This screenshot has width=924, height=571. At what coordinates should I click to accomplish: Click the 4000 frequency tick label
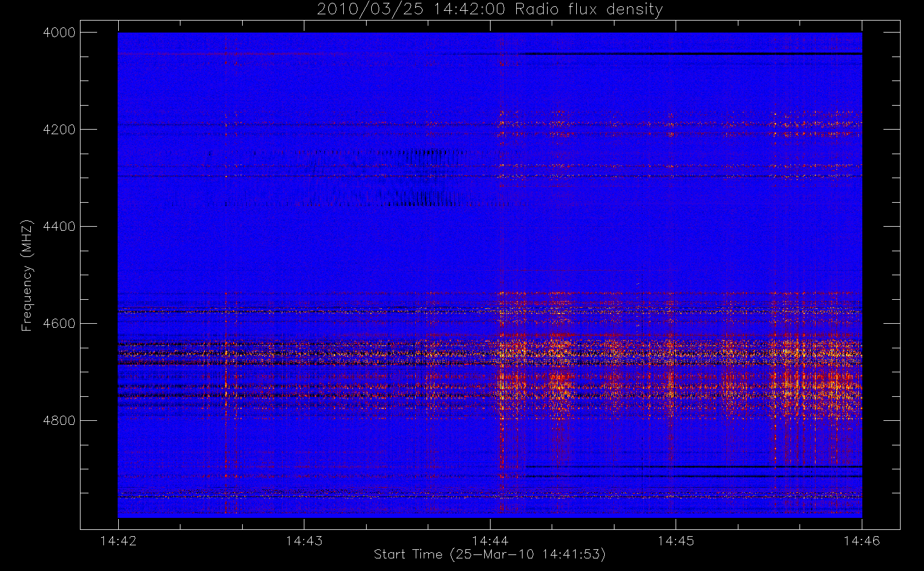coord(59,33)
